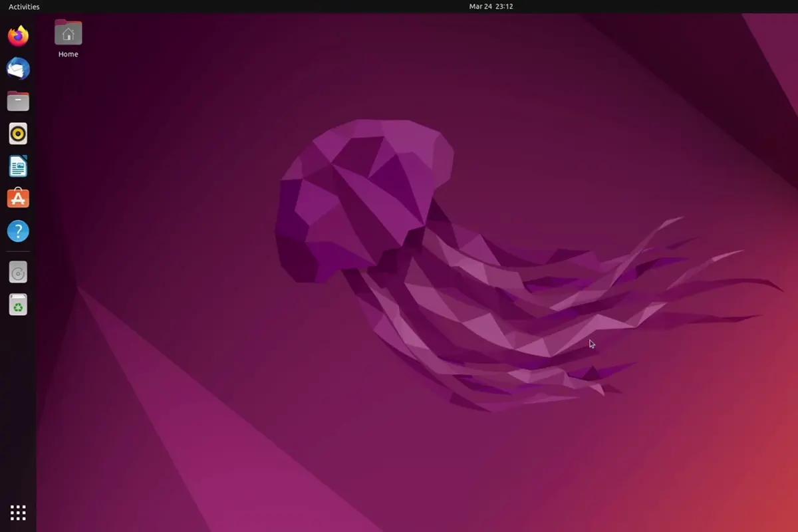Select the Home folder desktop icon
This screenshot has height=532, width=798.
(x=68, y=33)
